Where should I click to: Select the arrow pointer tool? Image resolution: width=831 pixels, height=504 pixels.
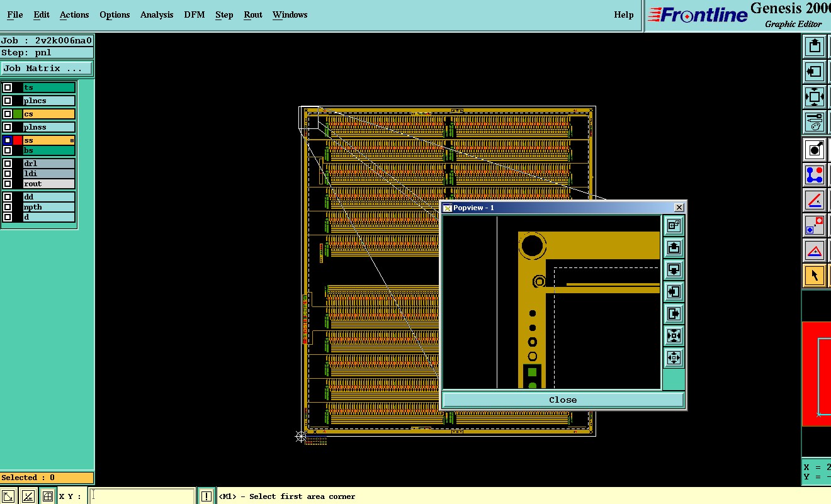point(815,276)
